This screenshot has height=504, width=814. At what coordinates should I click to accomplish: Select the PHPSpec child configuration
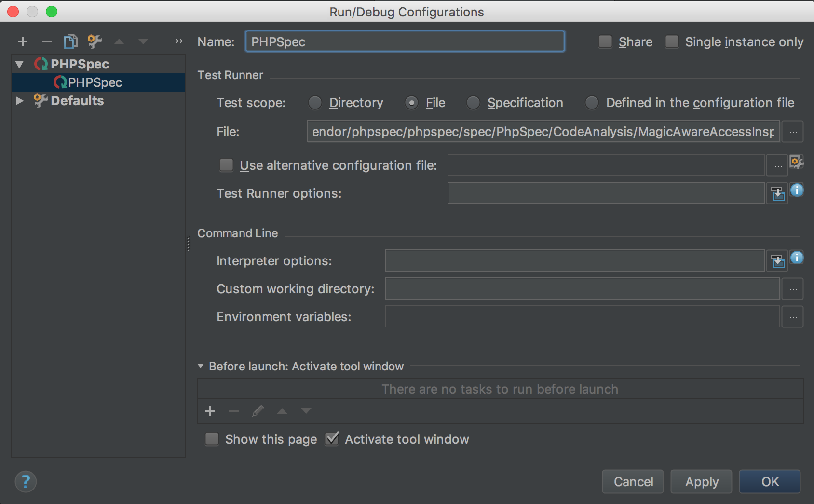(98, 82)
